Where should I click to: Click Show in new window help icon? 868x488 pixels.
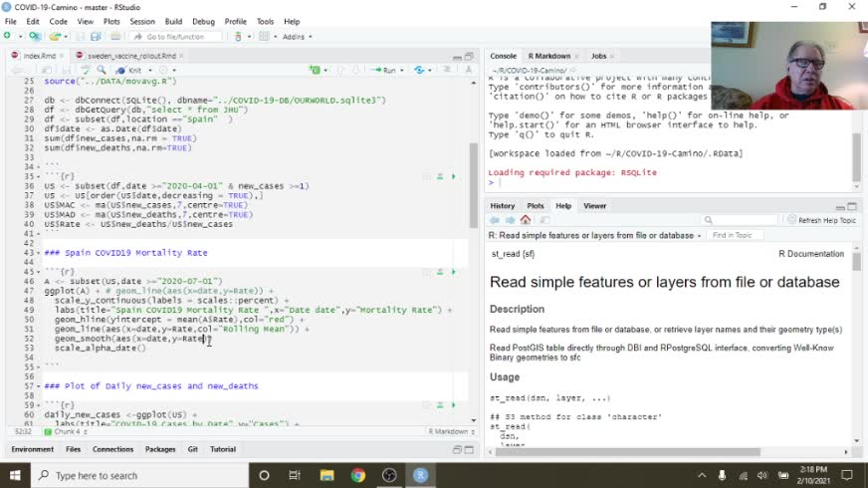[x=544, y=220]
